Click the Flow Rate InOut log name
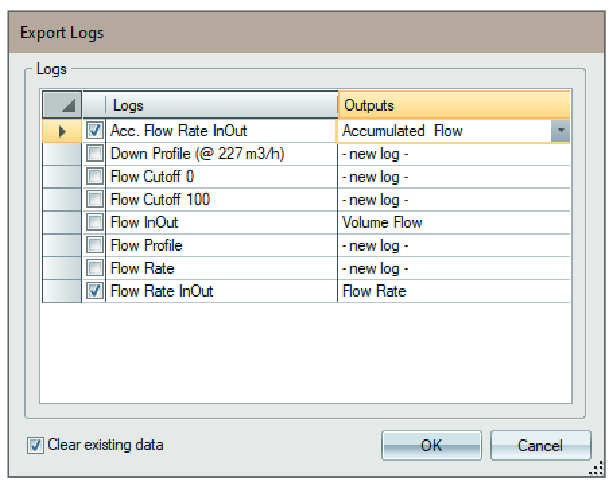Image resolution: width=613 pixels, height=491 pixels. click(162, 291)
